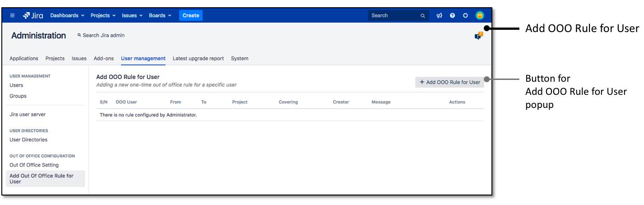Click the Add OOO Rule for User button
644x205 pixels.
(449, 82)
